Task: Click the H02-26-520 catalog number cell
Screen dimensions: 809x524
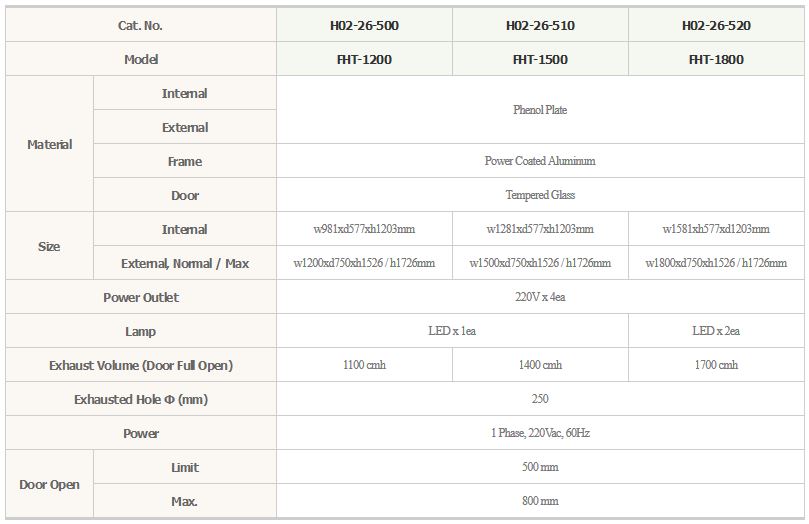Action: click(x=716, y=25)
